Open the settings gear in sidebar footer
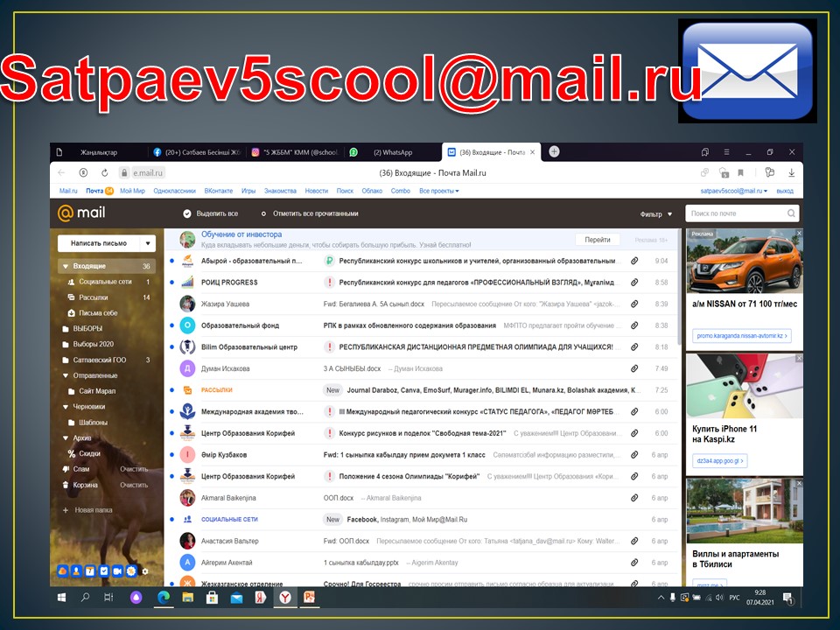840x630 pixels. 144,571
